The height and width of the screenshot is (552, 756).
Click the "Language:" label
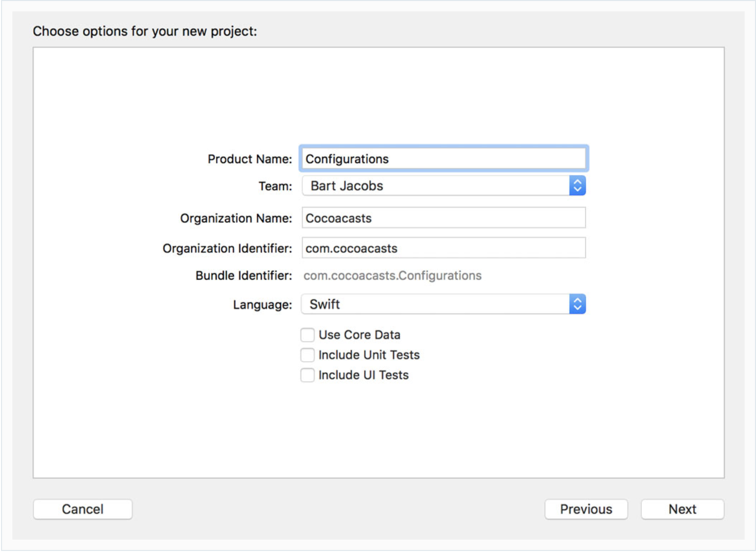[x=262, y=305]
